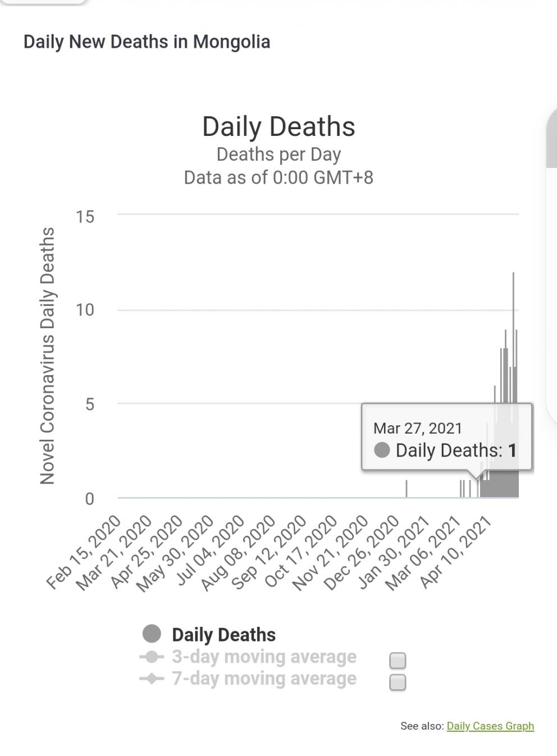The width and height of the screenshot is (557, 756).
Task: Toggle the bold "Daily Deaths" legend label
Action: [223, 635]
